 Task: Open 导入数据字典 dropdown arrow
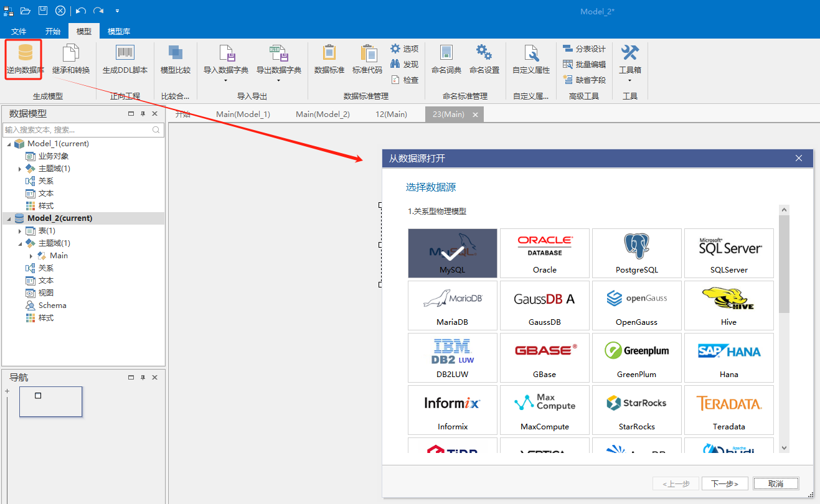[x=226, y=80]
